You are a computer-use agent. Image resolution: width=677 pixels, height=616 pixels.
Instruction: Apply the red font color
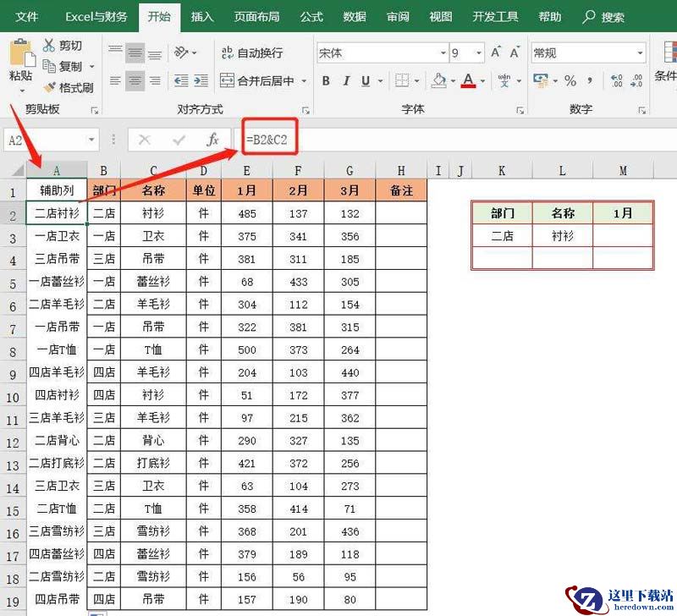469,80
